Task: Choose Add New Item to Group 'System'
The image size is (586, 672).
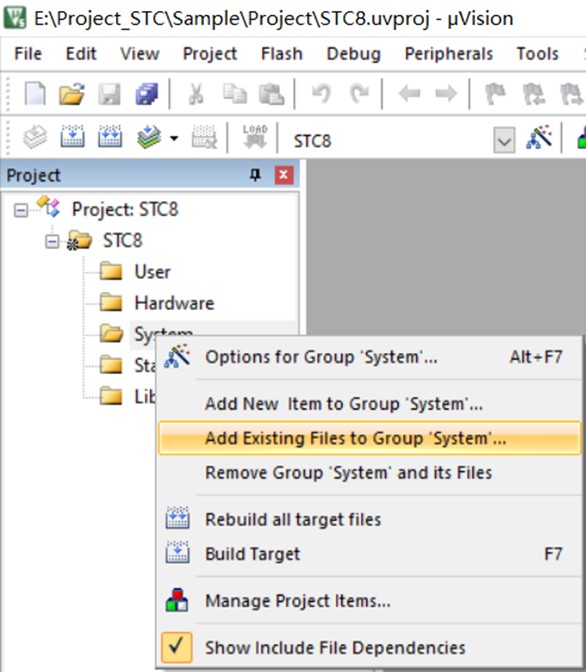Action: coord(370,404)
